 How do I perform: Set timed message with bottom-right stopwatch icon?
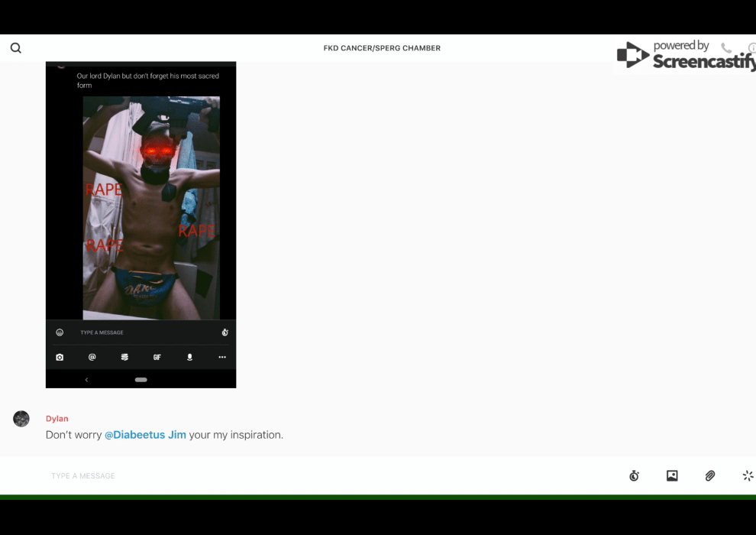634,476
